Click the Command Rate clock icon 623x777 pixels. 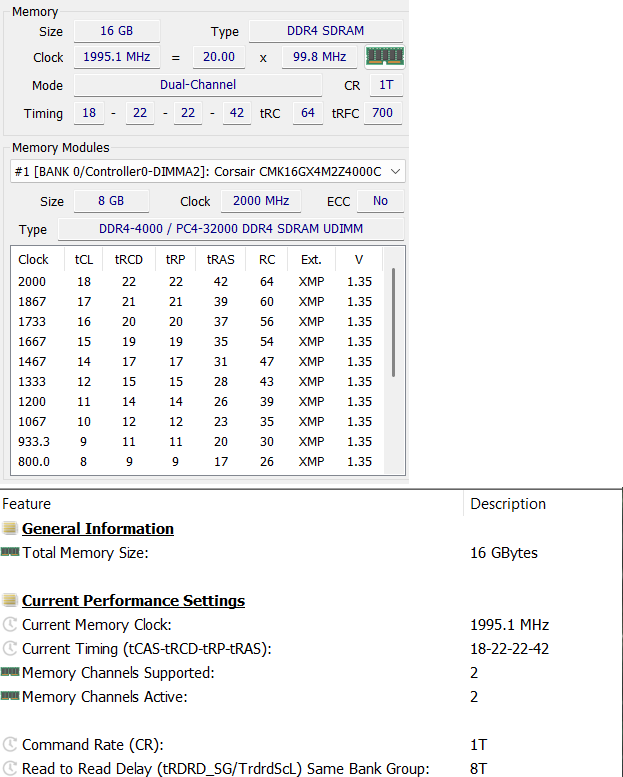pos(10,744)
